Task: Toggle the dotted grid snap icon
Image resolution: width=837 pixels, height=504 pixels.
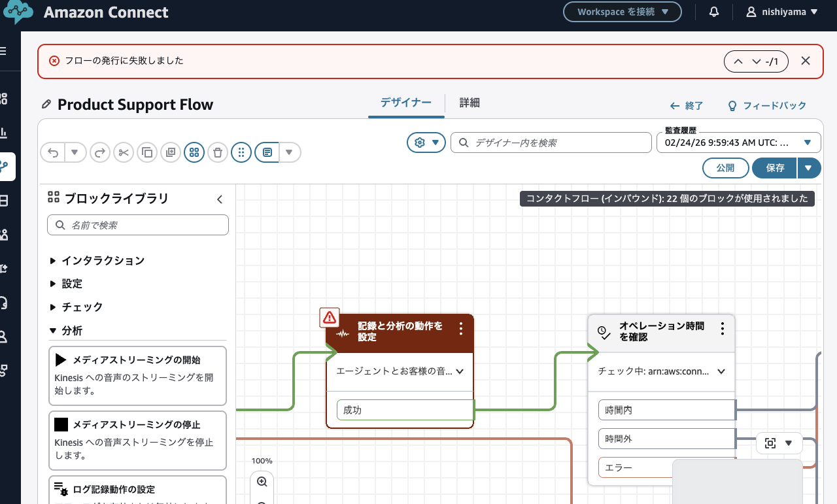Action: point(241,152)
